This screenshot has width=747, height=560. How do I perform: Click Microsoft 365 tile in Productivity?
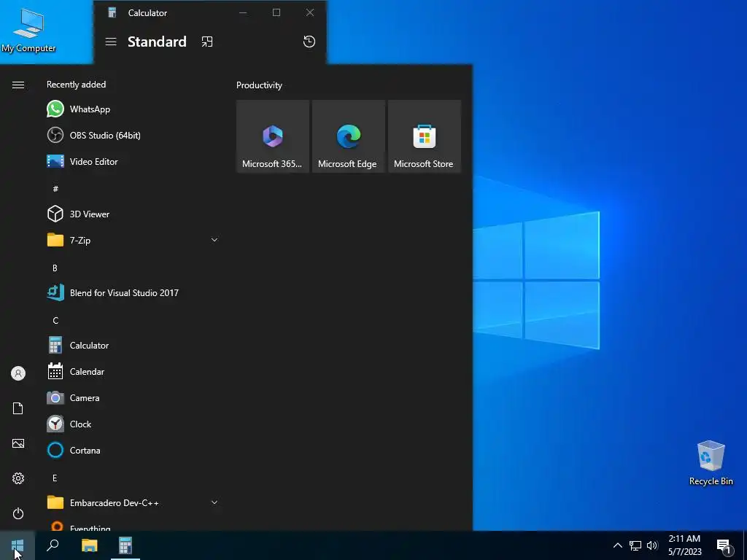pos(273,136)
